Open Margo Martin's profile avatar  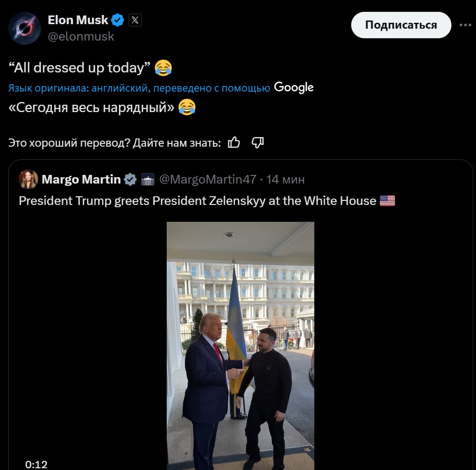tap(28, 179)
